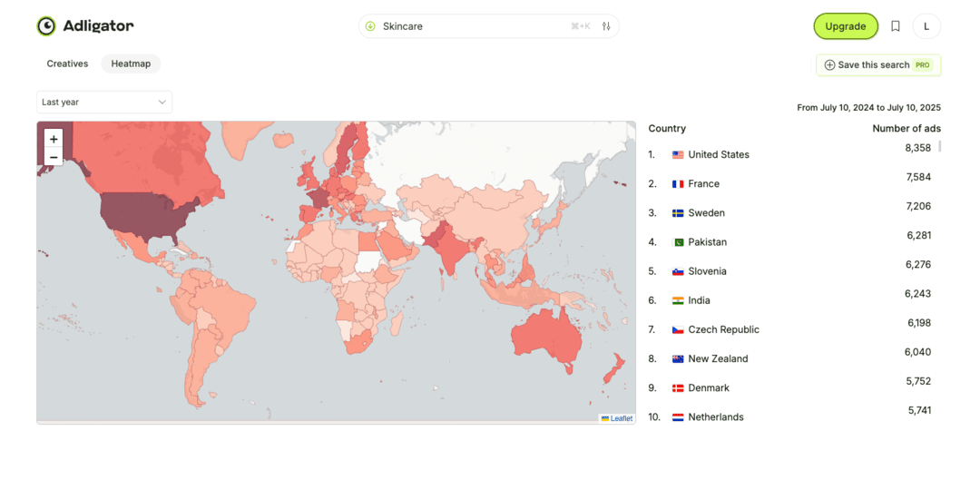This screenshot has width=980, height=480.
Task: Select the Heatmap tab
Action: (131, 64)
